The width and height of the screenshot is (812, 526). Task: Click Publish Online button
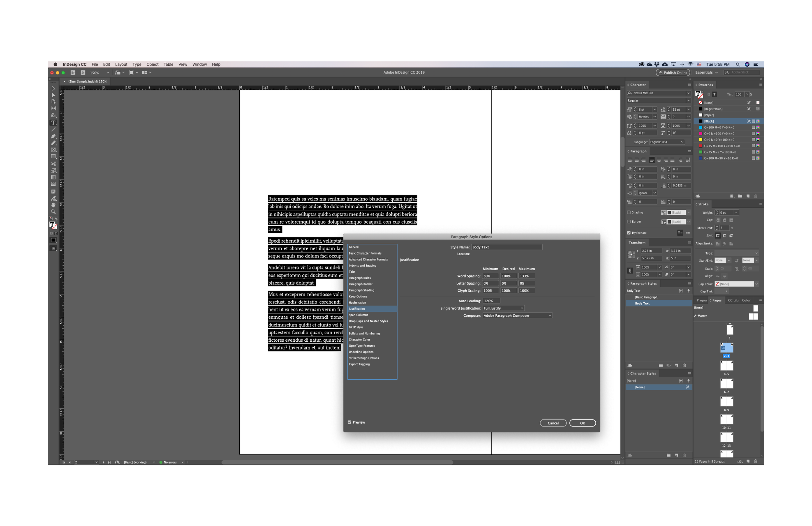click(673, 72)
